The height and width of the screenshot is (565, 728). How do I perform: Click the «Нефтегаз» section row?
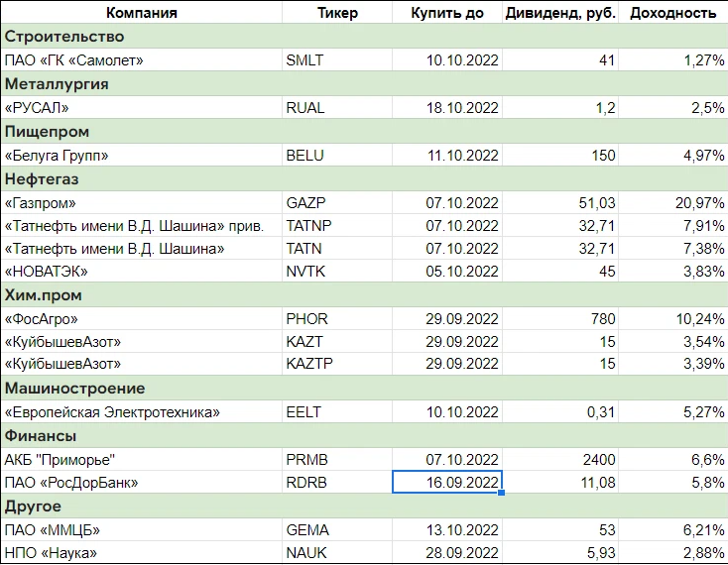click(x=364, y=179)
